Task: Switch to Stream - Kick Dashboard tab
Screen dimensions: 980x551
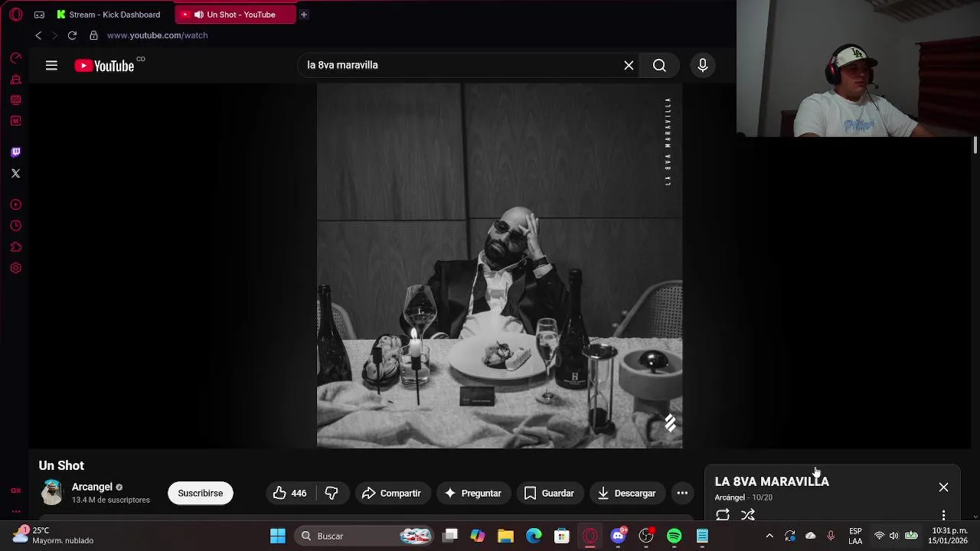Action: point(109,15)
